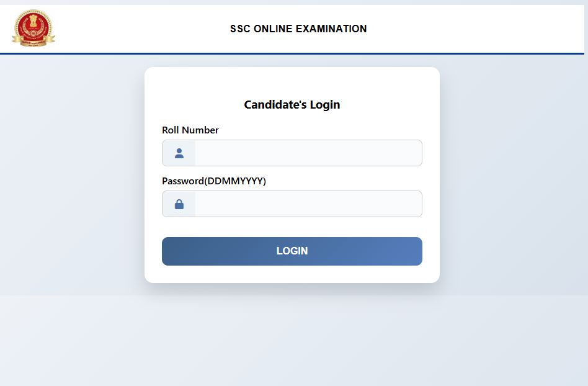588x386 pixels.
Task: Click the "SSC ONLINE EXAMINATION" header title
Action: pos(298,29)
